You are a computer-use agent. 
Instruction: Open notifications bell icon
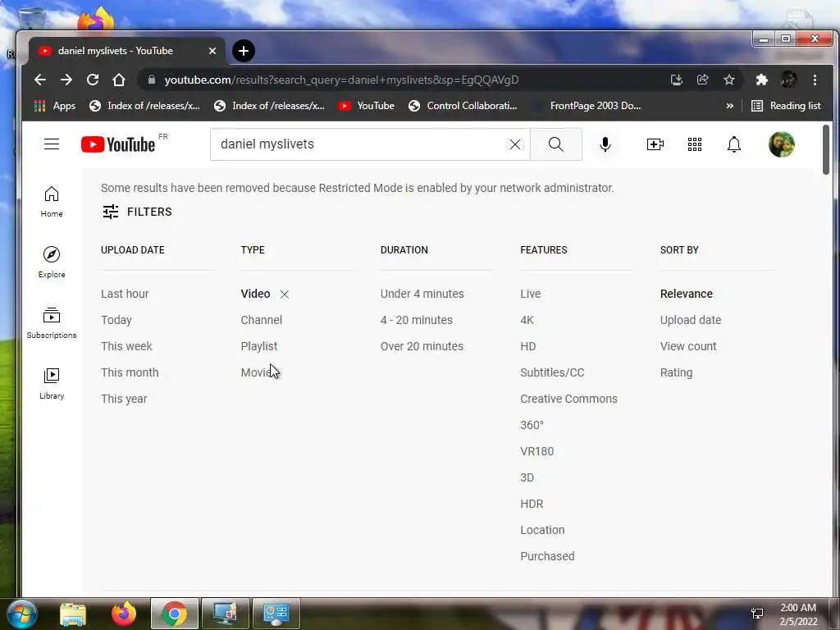(734, 144)
